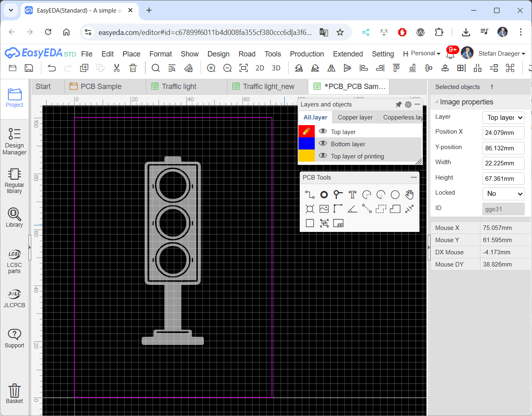Open the Production menu
The height and width of the screenshot is (416, 532).
pyautogui.click(x=307, y=54)
